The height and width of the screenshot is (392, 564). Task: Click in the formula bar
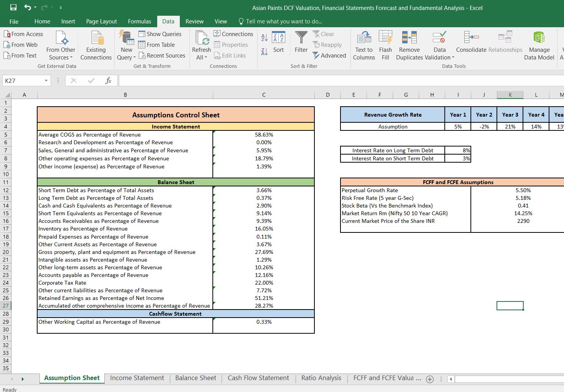tap(341, 81)
